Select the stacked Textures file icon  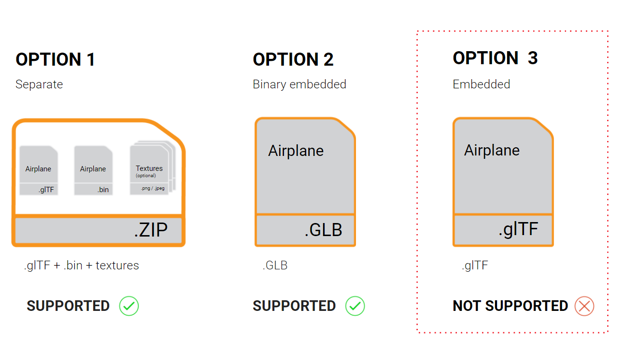click(152, 168)
